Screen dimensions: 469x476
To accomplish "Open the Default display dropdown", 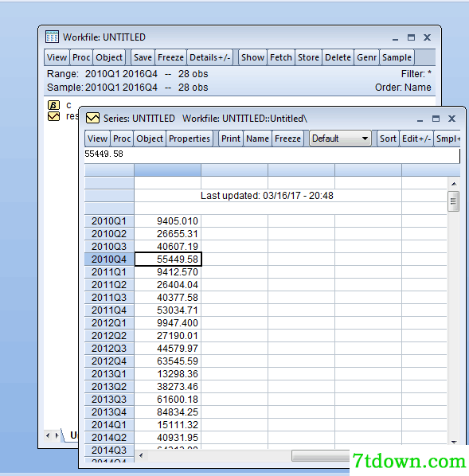I will pos(340,139).
